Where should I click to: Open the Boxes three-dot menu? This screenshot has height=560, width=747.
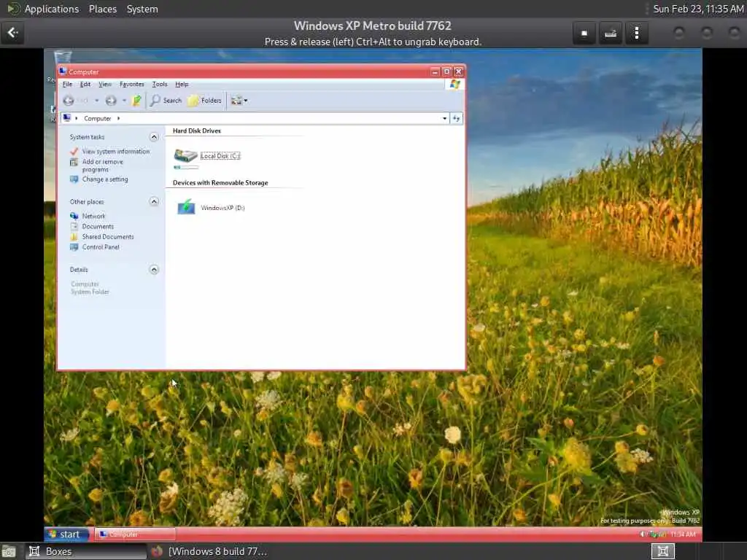click(x=636, y=33)
